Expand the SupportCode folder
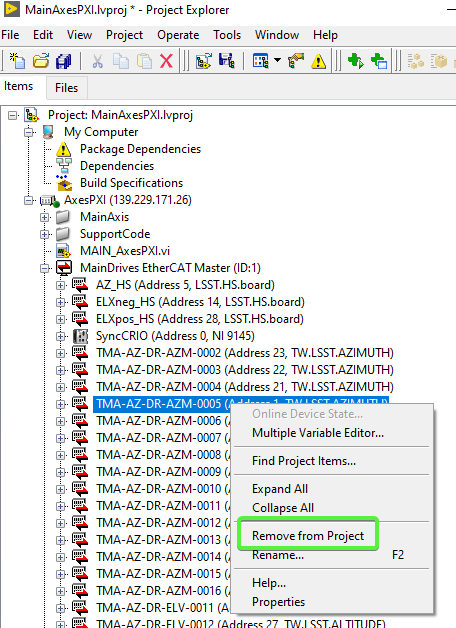 (44, 234)
